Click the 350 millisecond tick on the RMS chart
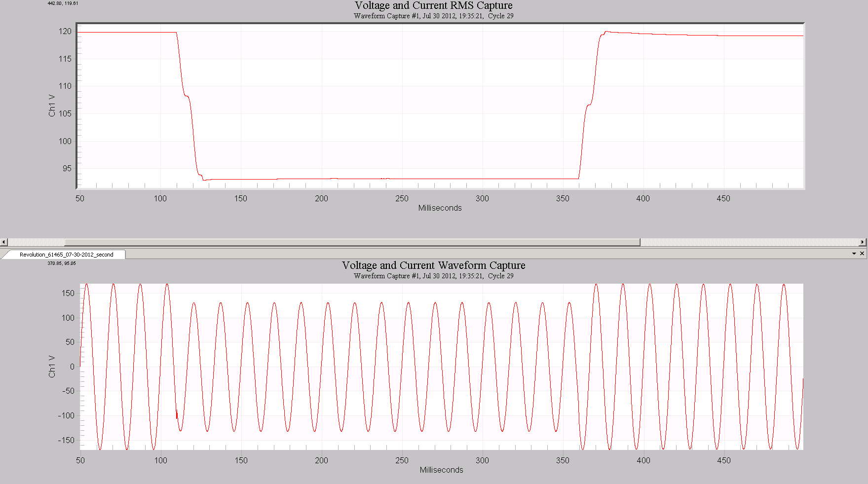The width and height of the screenshot is (868, 484). (x=563, y=198)
